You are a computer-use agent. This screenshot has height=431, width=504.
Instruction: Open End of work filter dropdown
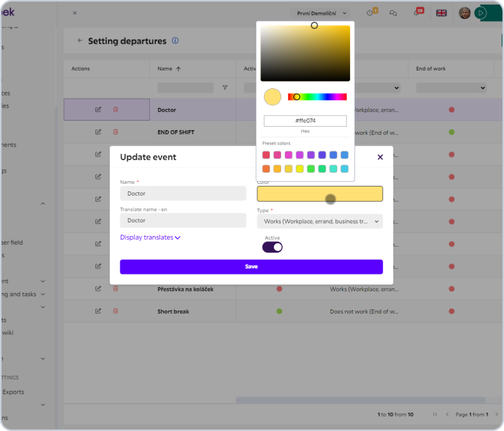click(451, 88)
